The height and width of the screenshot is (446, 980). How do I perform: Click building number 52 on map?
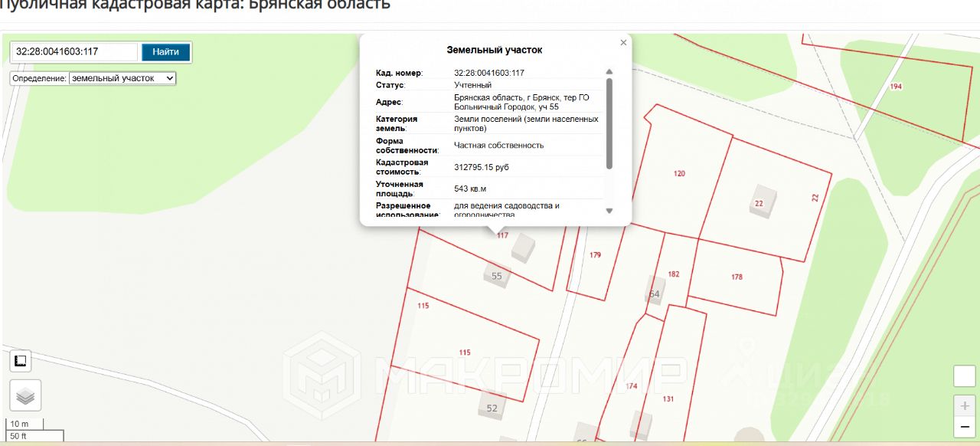click(492, 408)
